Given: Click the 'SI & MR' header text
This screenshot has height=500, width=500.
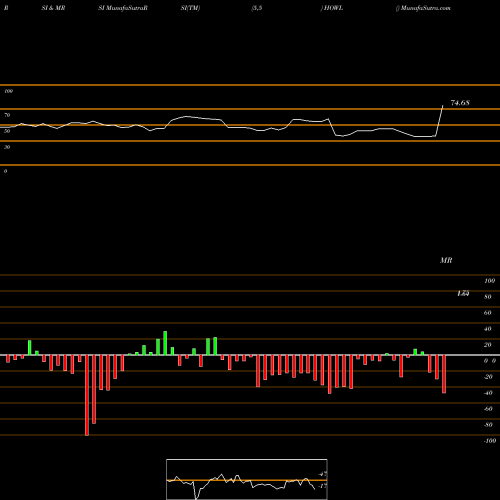Looking at the screenshot, I should pyautogui.click(x=53, y=8).
